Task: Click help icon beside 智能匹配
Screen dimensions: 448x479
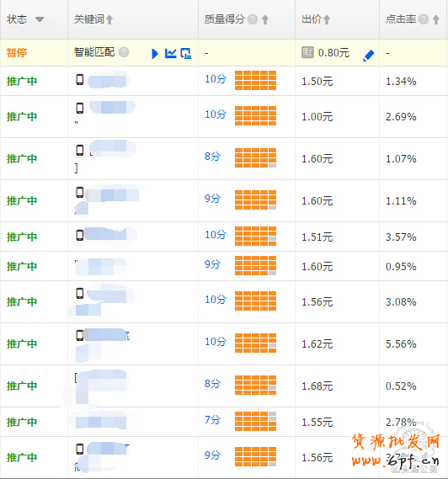Action: point(124,52)
